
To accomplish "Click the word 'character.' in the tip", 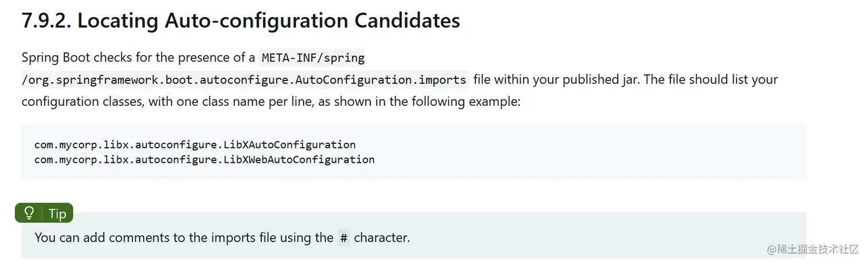I will pyautogui.click(x=382, y=238).
